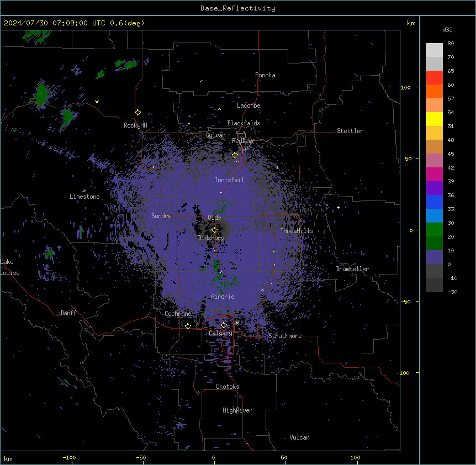
Task: Click the RockyMH map label
Action: (135, 125)
